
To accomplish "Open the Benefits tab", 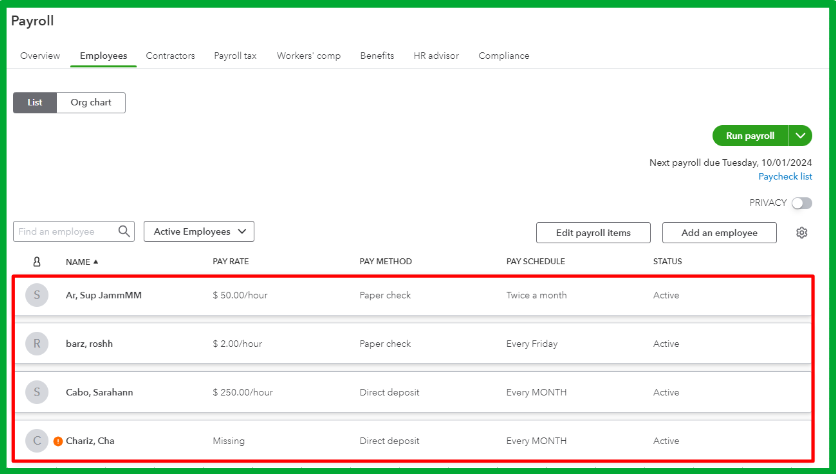I will [x=377, y=55].
